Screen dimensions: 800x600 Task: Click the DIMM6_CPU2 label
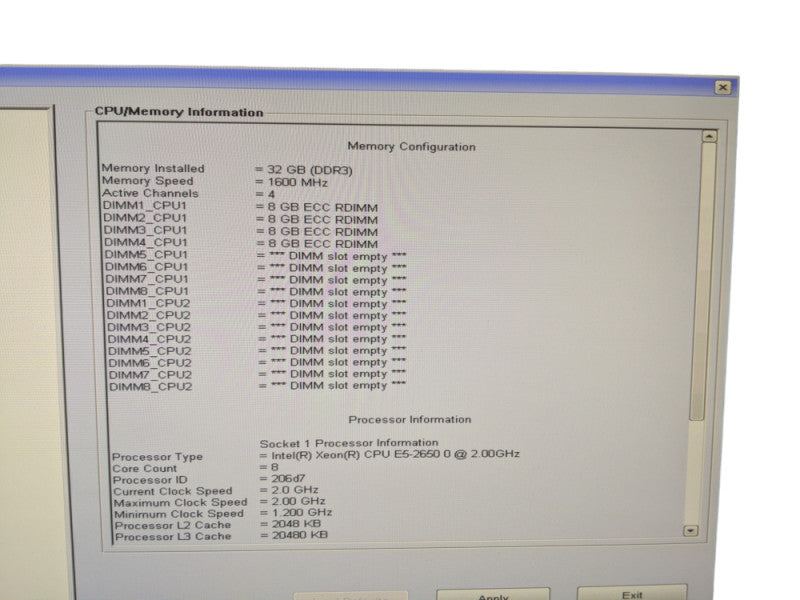tap(150, 363)
